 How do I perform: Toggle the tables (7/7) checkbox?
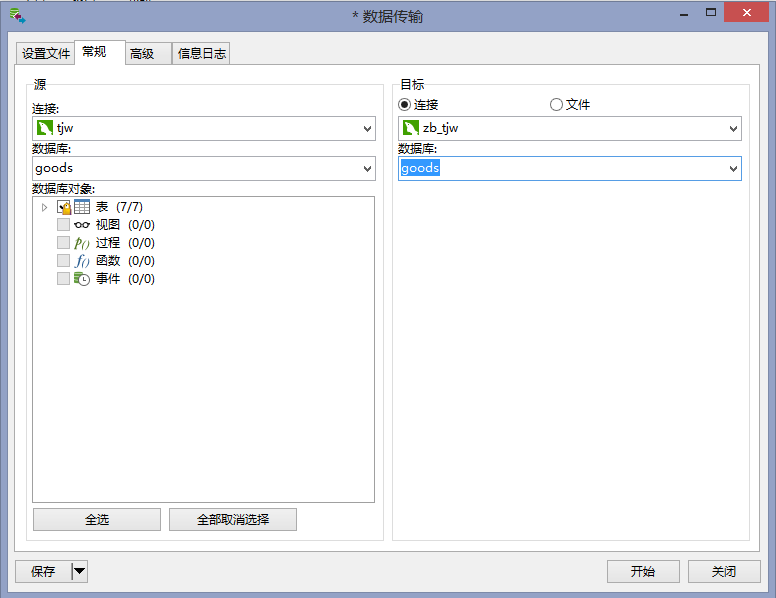pyautogui.click(x=63, y=207)
